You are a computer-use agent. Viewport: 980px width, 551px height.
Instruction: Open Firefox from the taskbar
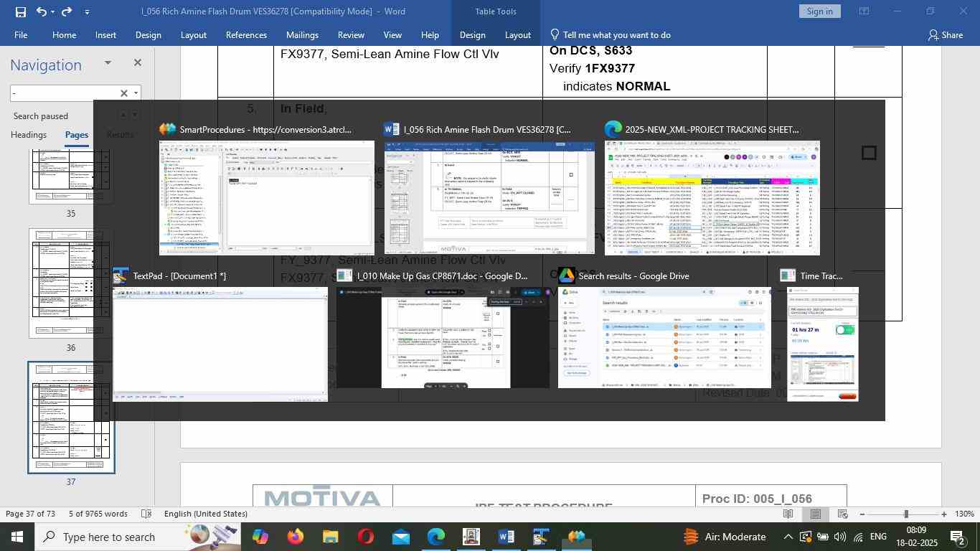click(x=295, y=537)
